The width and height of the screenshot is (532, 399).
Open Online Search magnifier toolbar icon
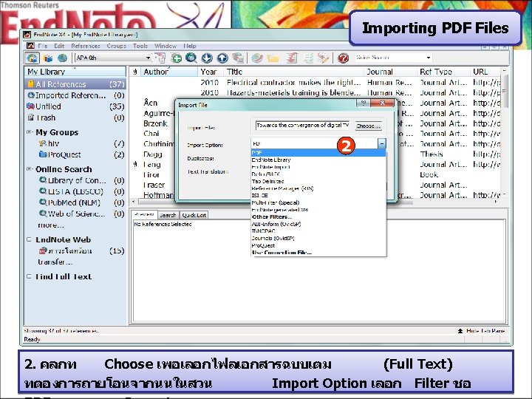point(191,58)
